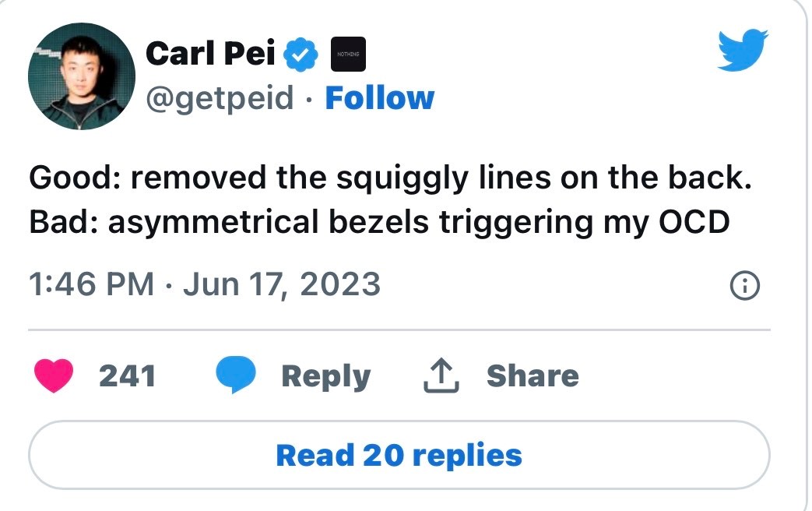Open the Read 20 replies button
Viewport: 812px width, 511px height.
point(399,455)
